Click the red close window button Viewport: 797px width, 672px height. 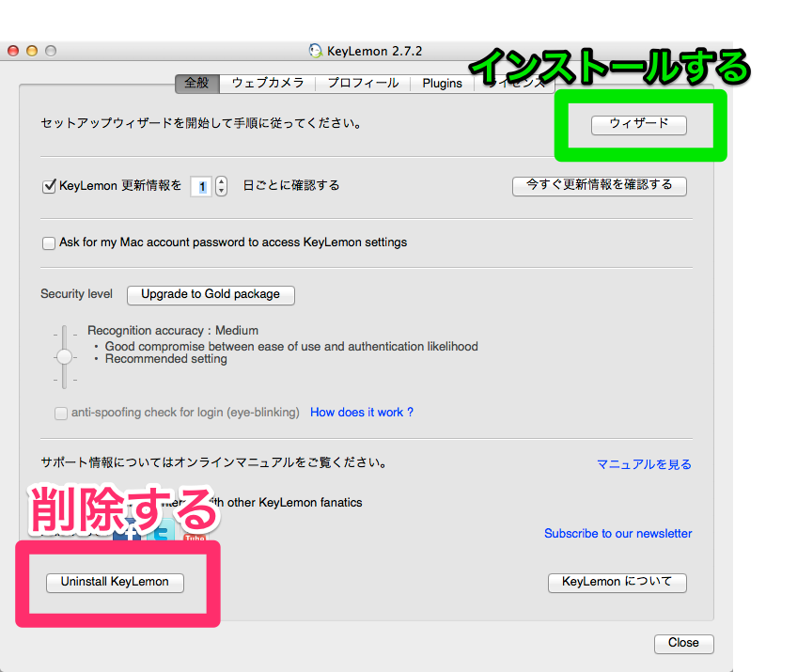13,51
